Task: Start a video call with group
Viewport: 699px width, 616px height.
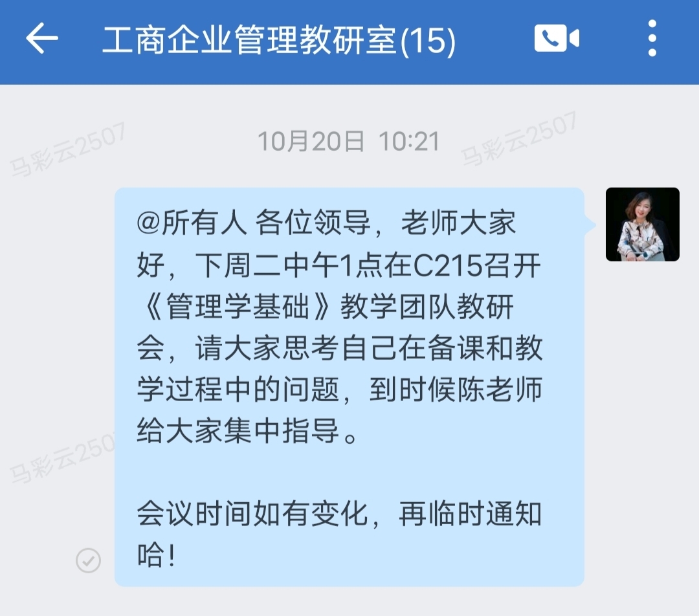Action: tap(557, 38)
